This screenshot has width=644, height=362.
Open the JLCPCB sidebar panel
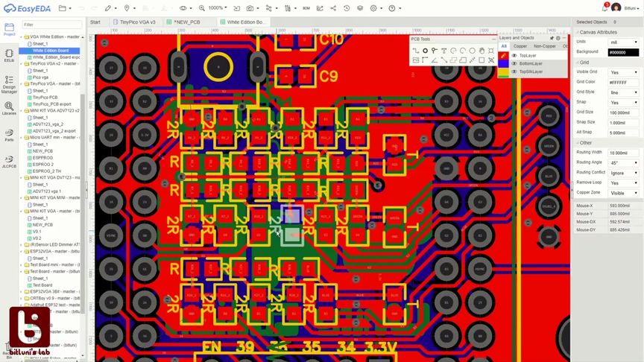[x=9, y=162]
